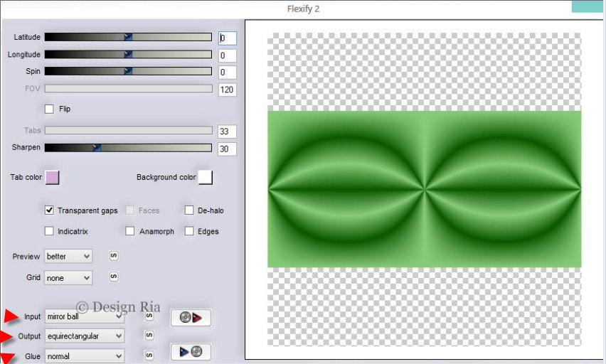This screenshot has height=364, width=606.
Task: Click the Sharpen slider thumb
Action: [97, 148]
